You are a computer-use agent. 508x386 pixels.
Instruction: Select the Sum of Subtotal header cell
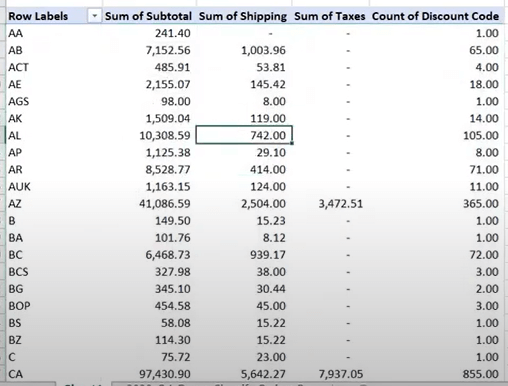(x=148, y=16)
